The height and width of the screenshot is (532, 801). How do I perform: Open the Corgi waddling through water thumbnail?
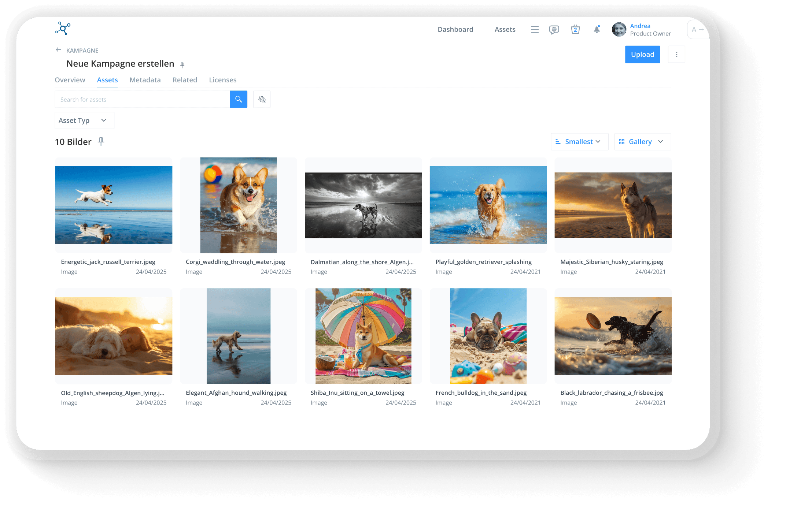point(239,205)
